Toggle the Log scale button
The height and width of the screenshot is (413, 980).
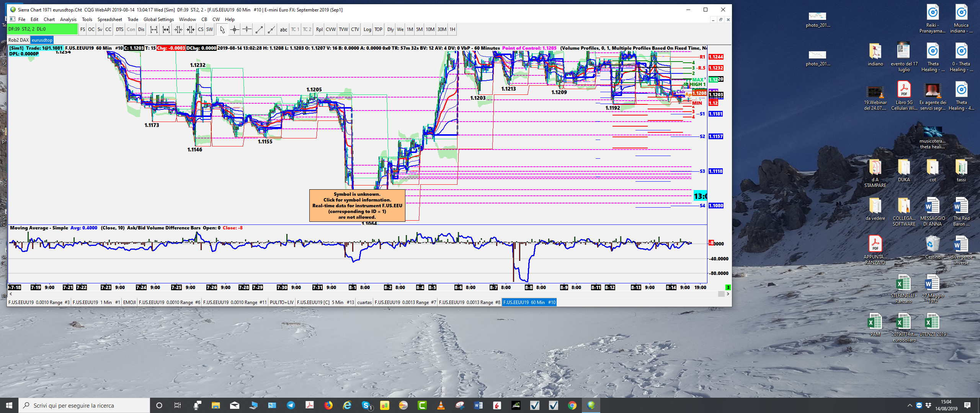coord(367,29)
